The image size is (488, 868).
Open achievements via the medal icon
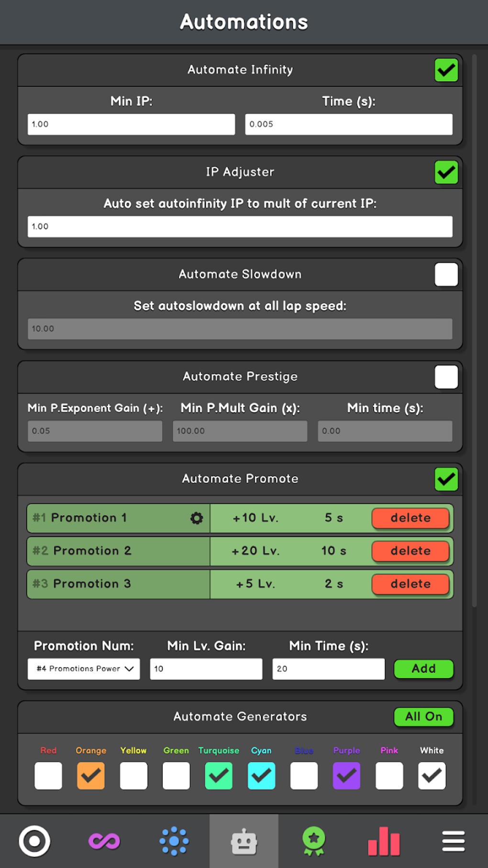click(313, 841)
